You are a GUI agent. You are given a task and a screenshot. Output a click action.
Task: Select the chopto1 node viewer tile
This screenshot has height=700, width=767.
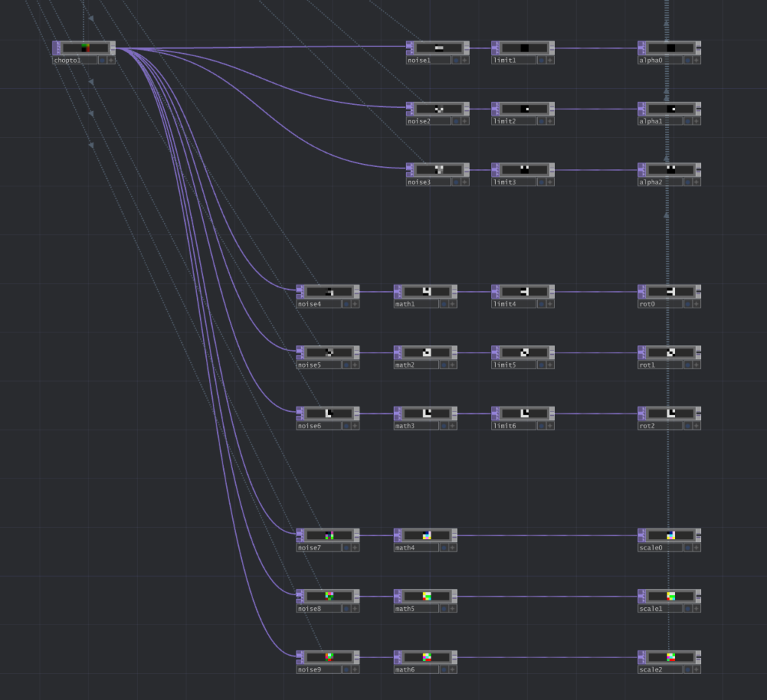point(85,48)
